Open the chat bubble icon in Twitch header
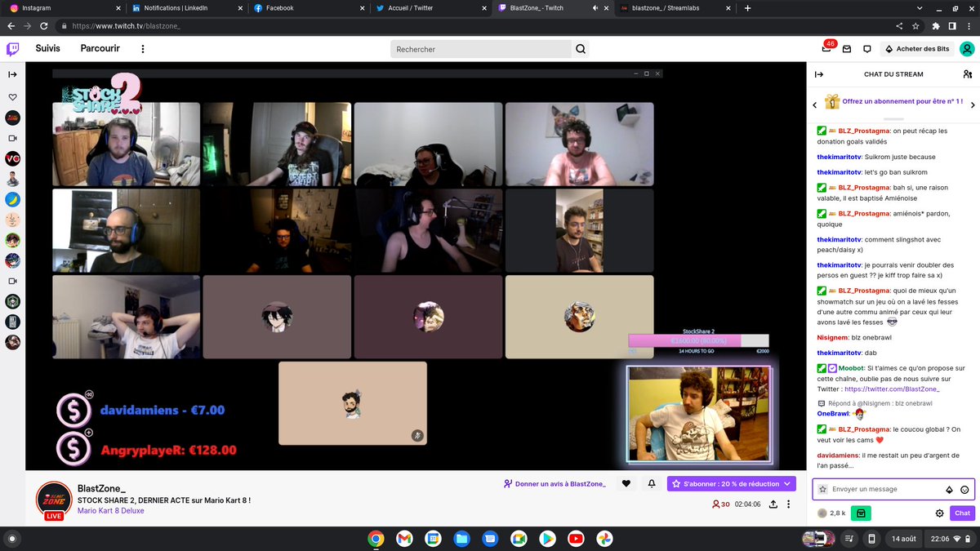The width and height of the screenshot is (980, 551). pos(867,49)
